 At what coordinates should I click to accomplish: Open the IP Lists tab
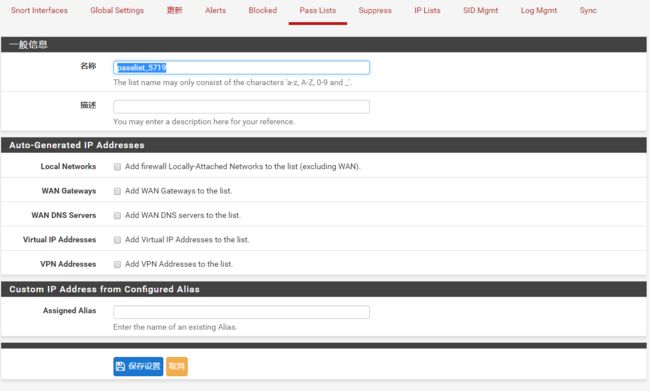[427, 10]
